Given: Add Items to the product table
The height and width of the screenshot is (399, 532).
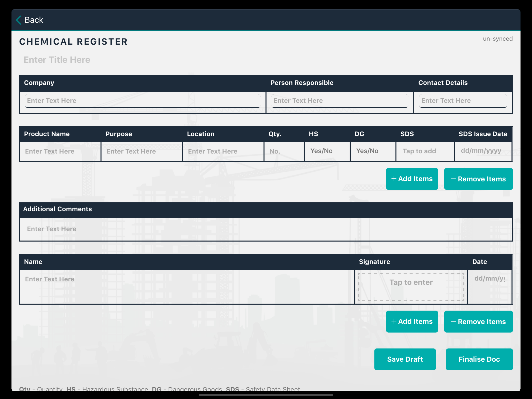Looking at the screenshot, I should 412,179.
